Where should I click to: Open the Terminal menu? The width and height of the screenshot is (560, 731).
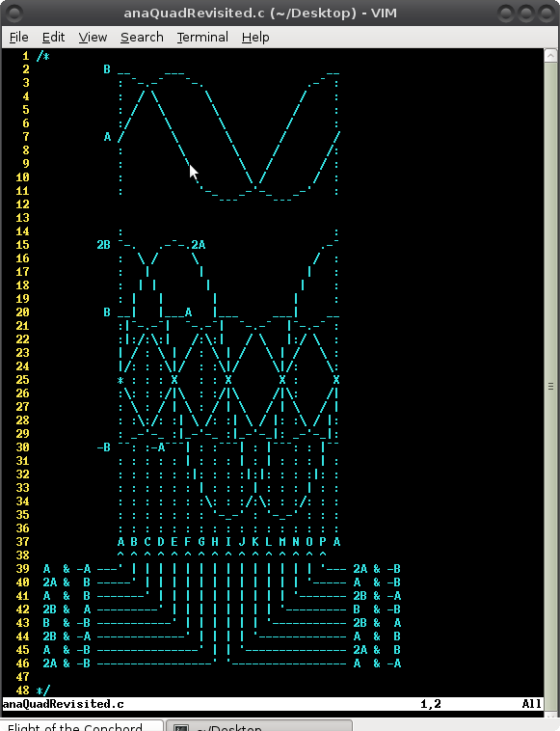[202, 38]
